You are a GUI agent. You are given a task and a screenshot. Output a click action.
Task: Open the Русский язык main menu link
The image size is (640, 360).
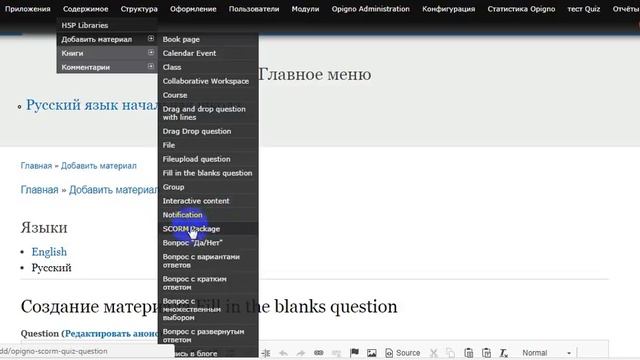[92, 105]
